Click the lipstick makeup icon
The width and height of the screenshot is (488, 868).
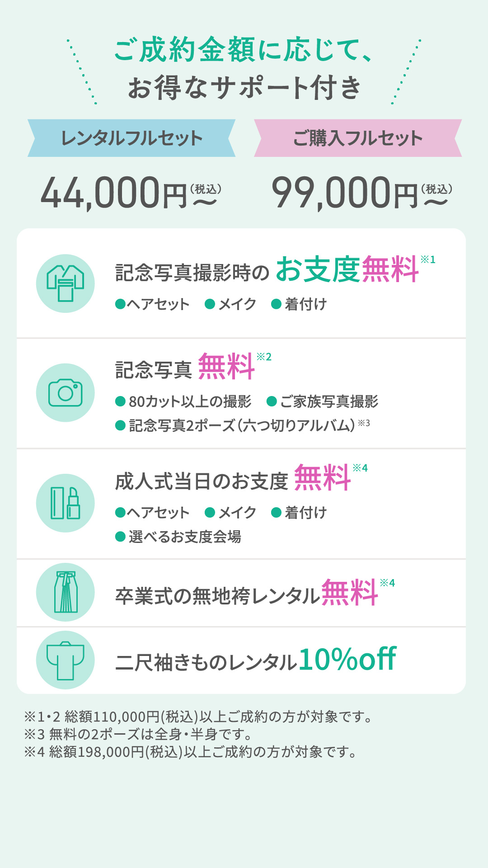pos(66,503)
